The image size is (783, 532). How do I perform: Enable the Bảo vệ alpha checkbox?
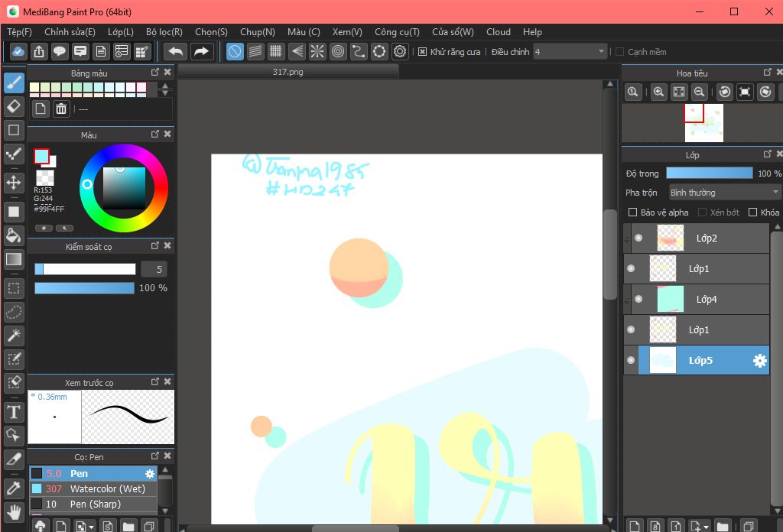coord(632,212)
